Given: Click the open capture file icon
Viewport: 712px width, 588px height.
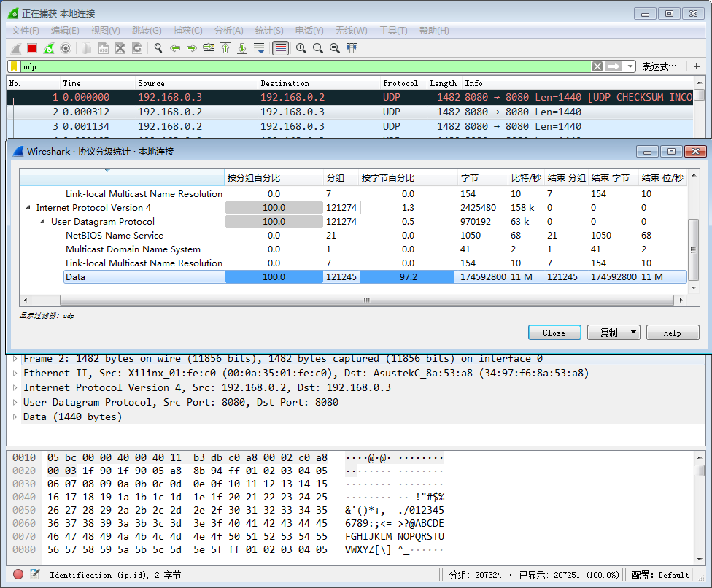Looking at the screenshot, I should tap(86, 48).
